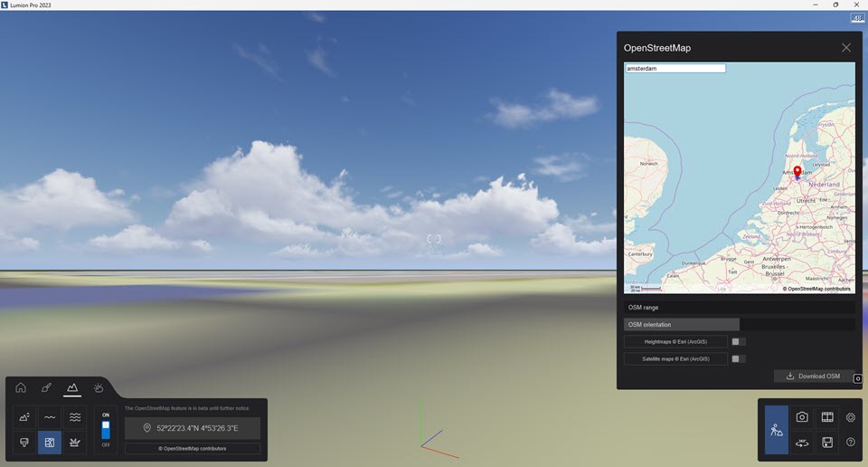Select the OpenStreetMap tool icon

(50, 442)
